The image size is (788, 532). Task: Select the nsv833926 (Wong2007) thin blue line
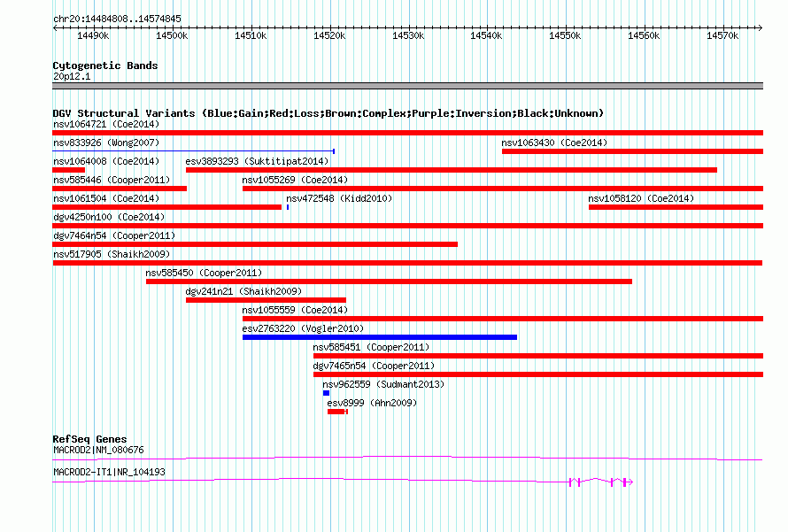[194, 150]
